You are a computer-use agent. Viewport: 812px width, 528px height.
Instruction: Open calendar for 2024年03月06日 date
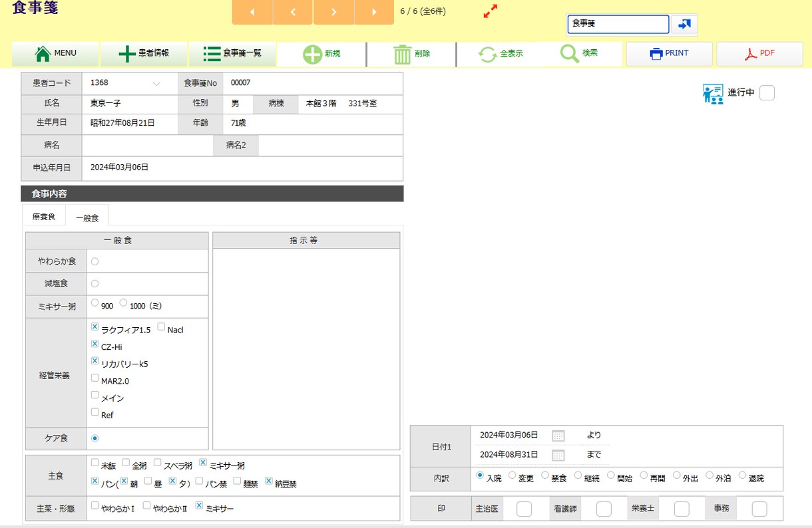coord(558,436)
